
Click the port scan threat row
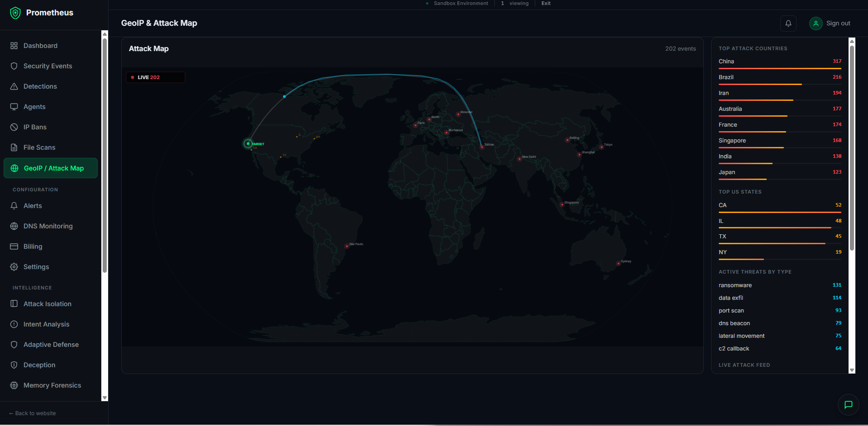point(780,311)
